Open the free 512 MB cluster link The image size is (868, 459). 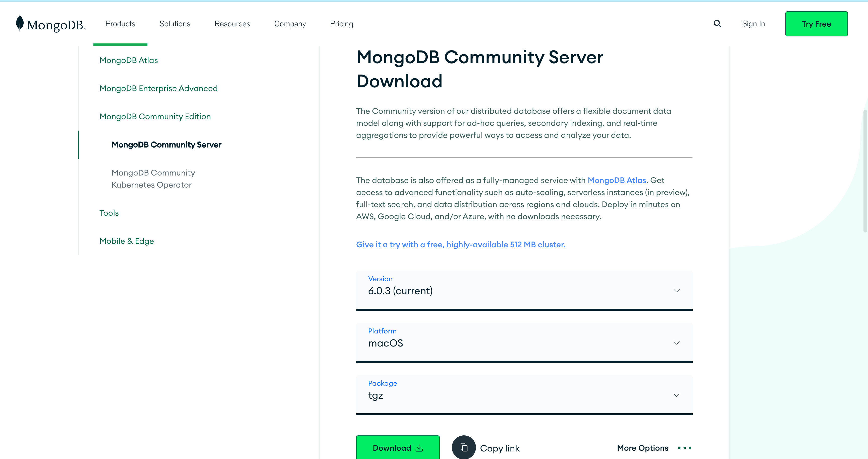click(x=461, y=245)
